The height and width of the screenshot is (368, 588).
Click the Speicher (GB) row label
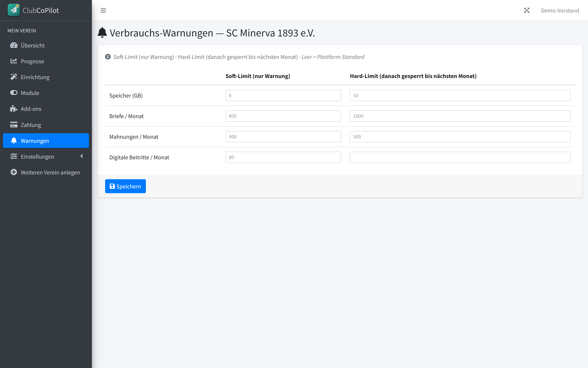[x=126, y=95]
